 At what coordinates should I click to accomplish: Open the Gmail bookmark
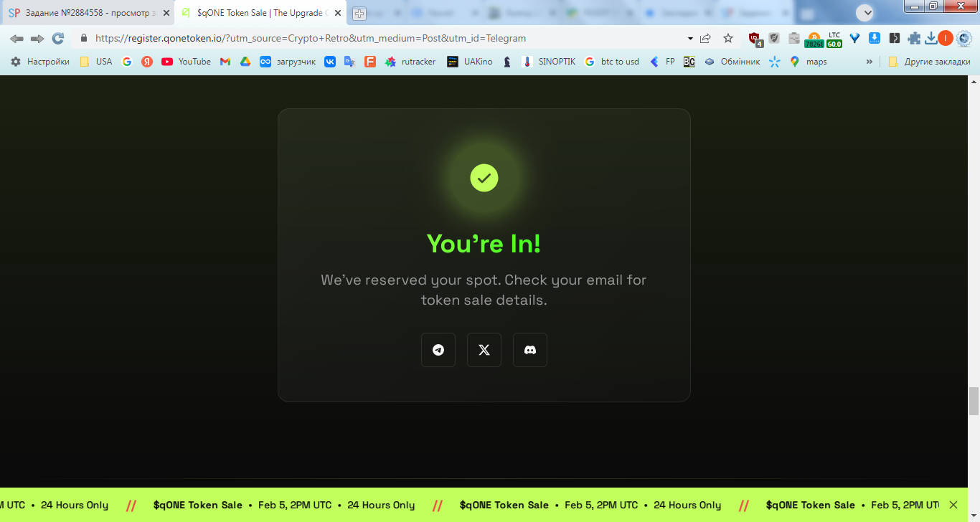coord(225,62)
